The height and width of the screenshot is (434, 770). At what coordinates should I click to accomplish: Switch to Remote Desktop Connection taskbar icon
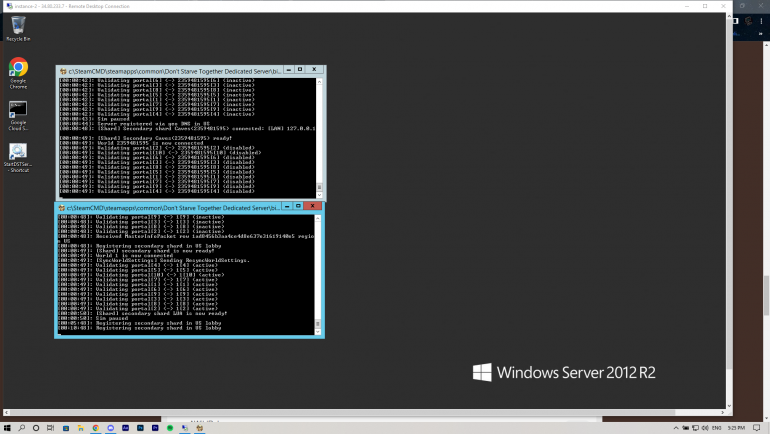pos(185,428)
